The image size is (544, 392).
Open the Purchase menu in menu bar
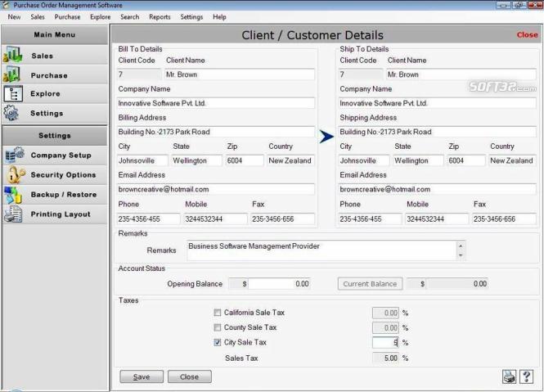coord(67,17)
